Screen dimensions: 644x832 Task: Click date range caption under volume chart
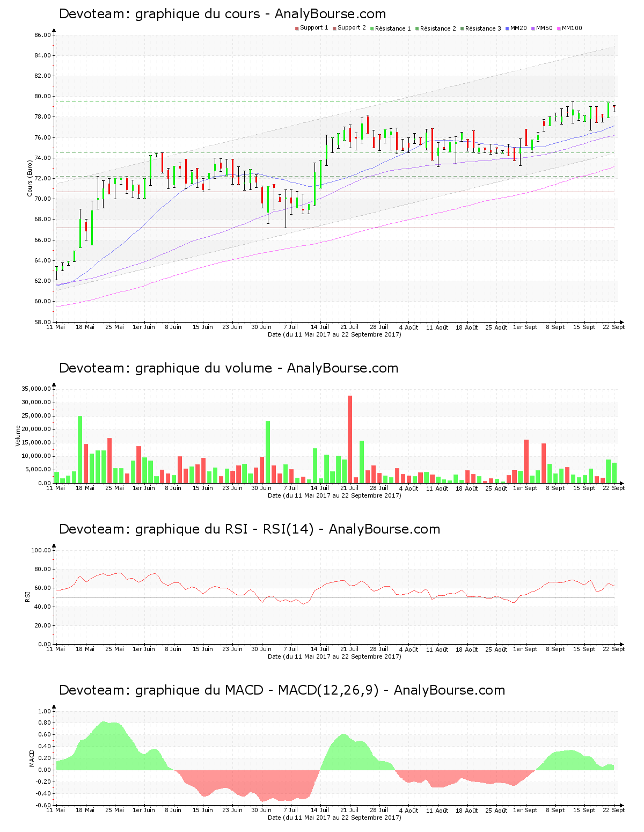pyautogui.click(x=334, y=495)
